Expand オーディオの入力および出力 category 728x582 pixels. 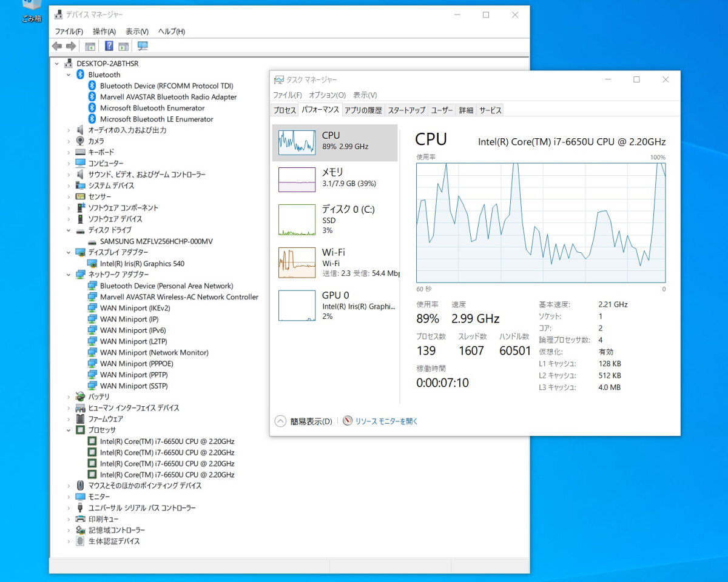pyautogui.click(x=69, y=130)
